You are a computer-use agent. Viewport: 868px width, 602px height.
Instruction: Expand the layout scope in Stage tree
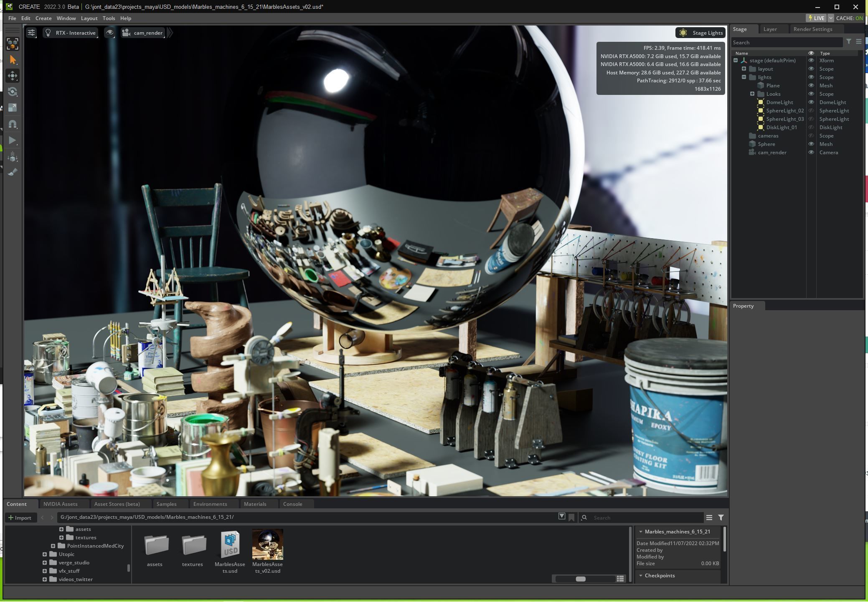[744, 69]
